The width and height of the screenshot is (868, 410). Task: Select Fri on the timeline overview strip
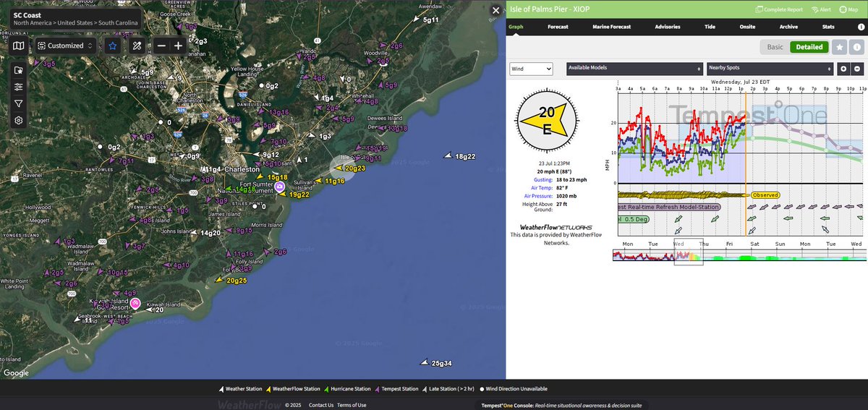tap(729, 244)
